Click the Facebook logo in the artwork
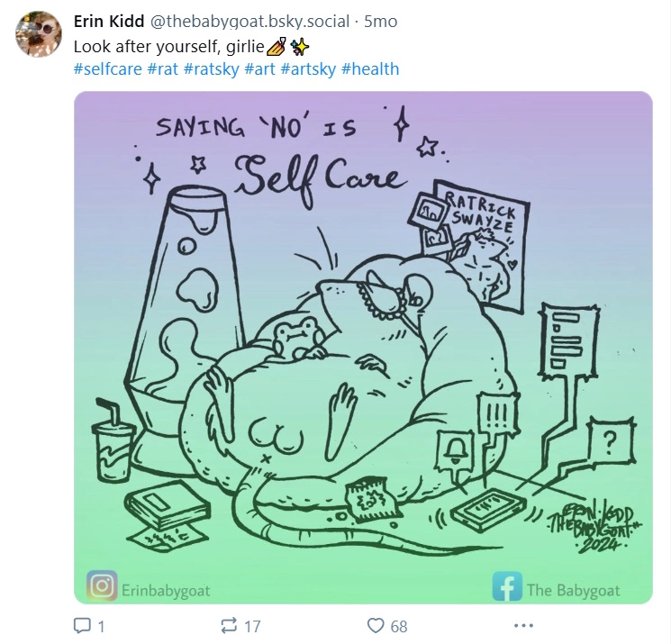Viewport: 671px width, 644px height. pos(507,586)
